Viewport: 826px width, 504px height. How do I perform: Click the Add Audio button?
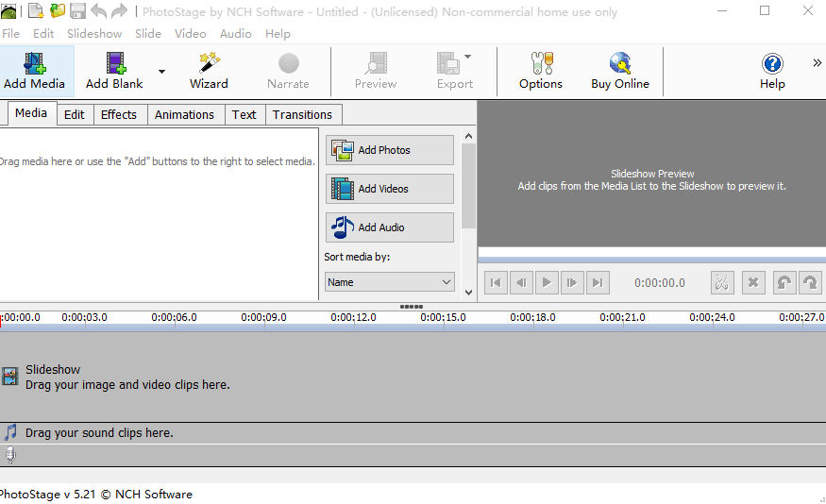tap(389, 227)
